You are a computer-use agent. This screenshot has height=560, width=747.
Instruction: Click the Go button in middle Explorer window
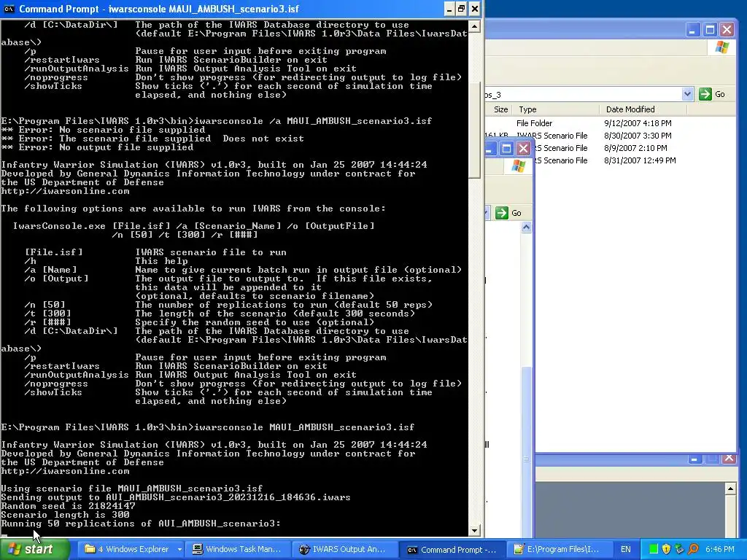(508, 213)
